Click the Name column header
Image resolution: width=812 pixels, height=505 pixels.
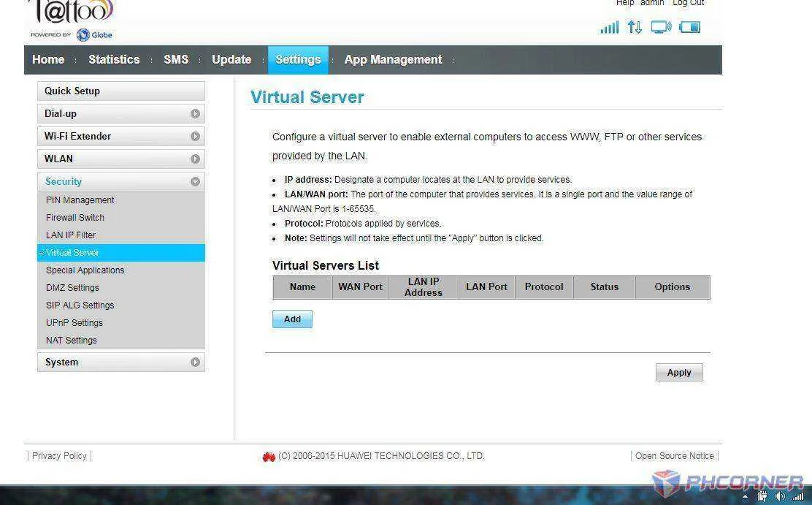click(x=302, y=286)
